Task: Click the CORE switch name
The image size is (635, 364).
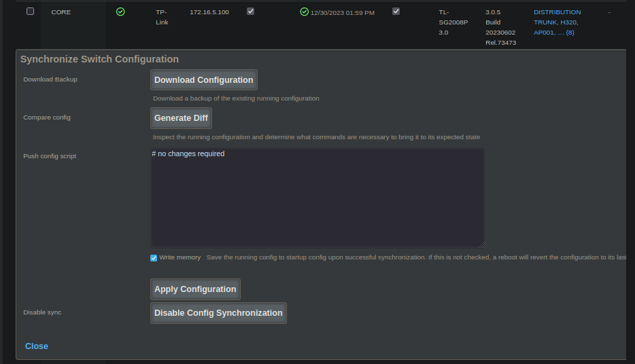Action: (61, 12)
